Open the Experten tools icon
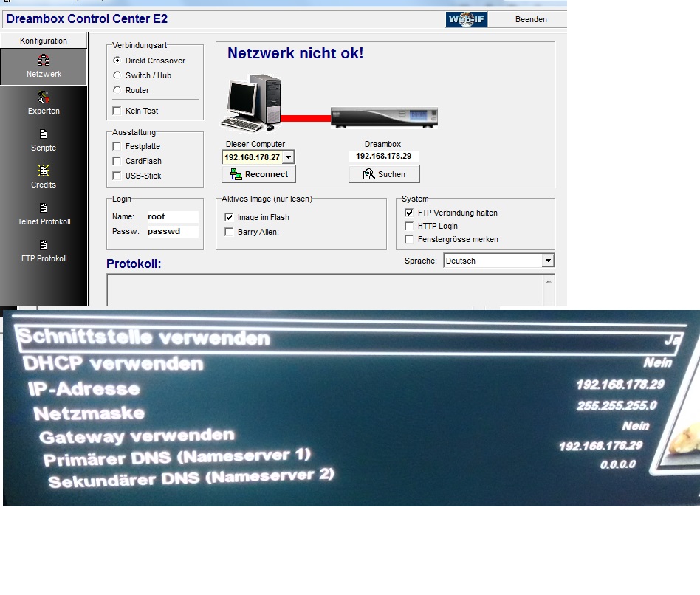The width and height of the screenshot is (700, 595). click(44, 97)
